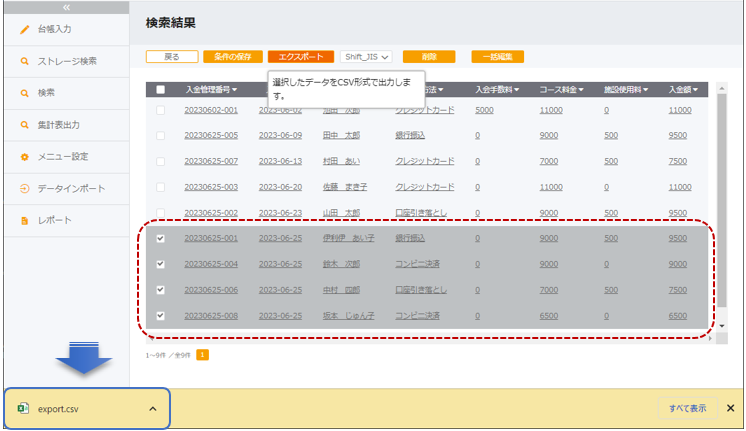The height and width of the screenshot is (431, 746).
Task: Open record link 20230625-003
Action: tap(211, 187)
